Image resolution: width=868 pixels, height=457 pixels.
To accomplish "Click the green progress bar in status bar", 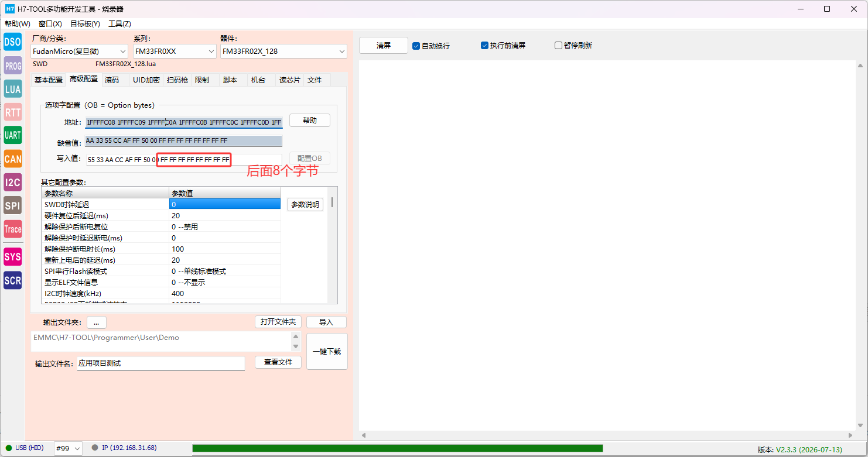I will [x=398, y=448].
